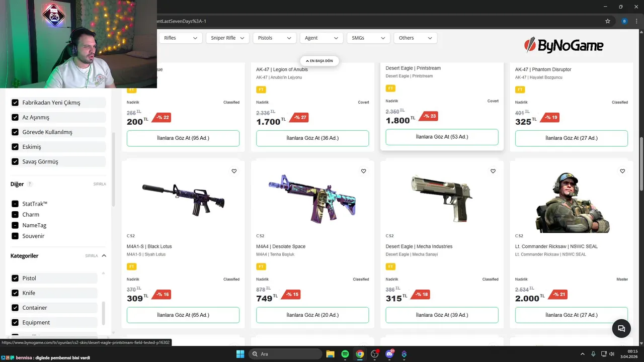Open the SMGs dropdown
The image size is (644, 362).
click(368, 38)
